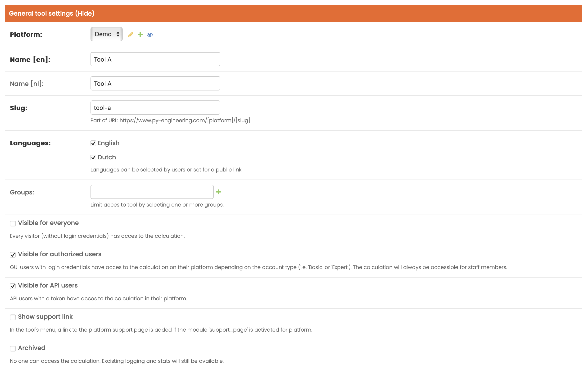Toggle the Visible for API users checkbox
The image size is (588, 378).
pos(13,286)
